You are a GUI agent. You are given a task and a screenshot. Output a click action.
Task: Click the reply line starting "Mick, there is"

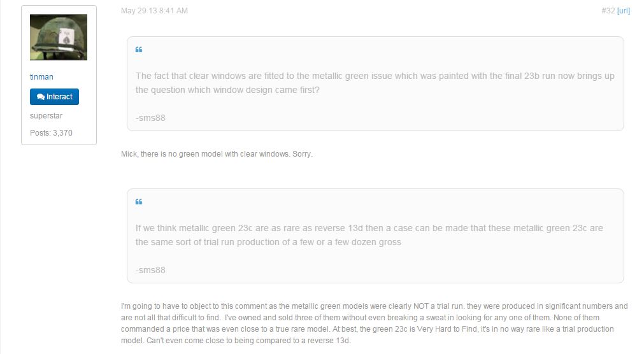click(217, 155)
